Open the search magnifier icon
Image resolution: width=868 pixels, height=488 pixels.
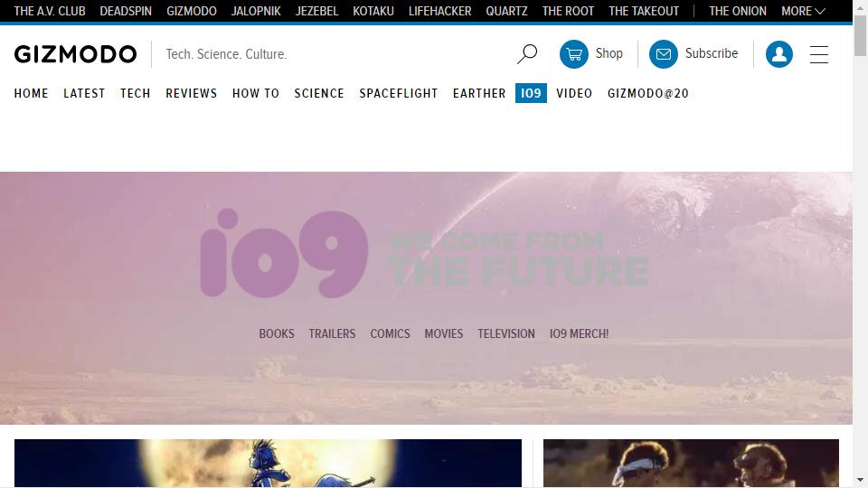coord(527,53)
